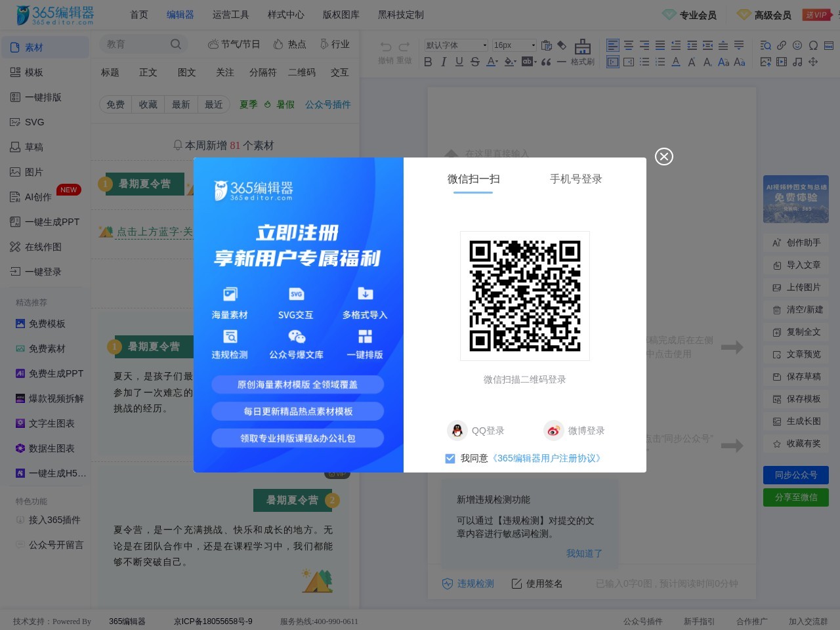Insert a horizontal line with the dash icon

[561, 62]
